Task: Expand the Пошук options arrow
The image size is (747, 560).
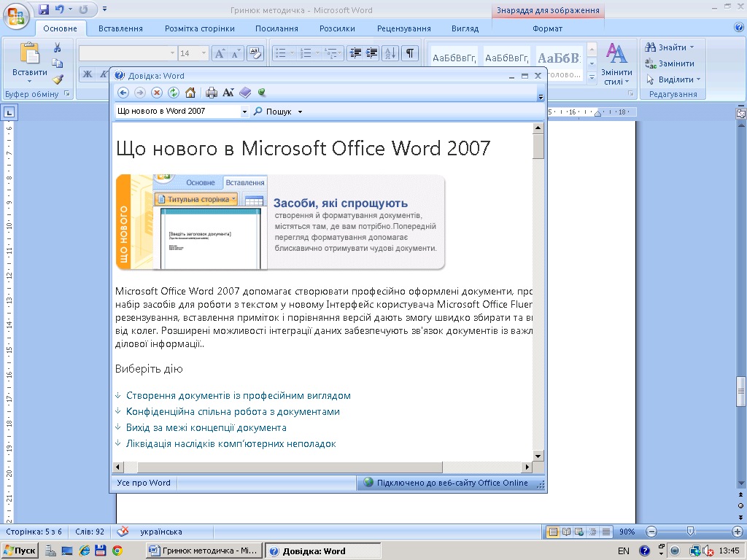Action: (x=300, y=112)
